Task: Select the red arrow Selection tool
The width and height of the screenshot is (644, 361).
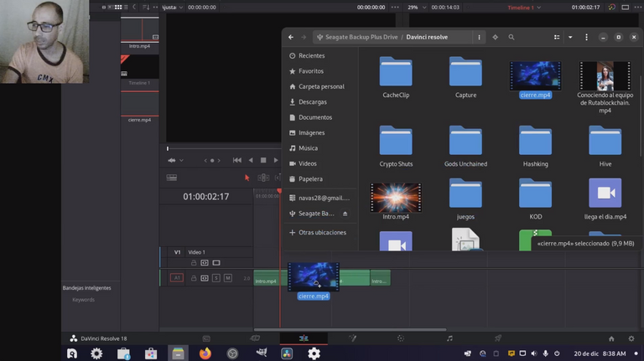Action: (x=247, y=178)
